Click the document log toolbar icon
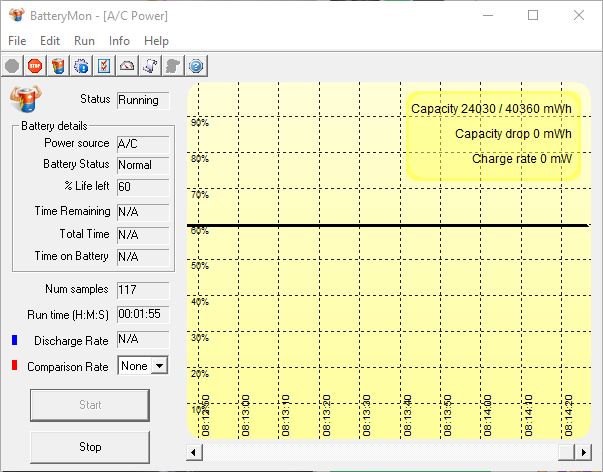 tap(149, 66)
